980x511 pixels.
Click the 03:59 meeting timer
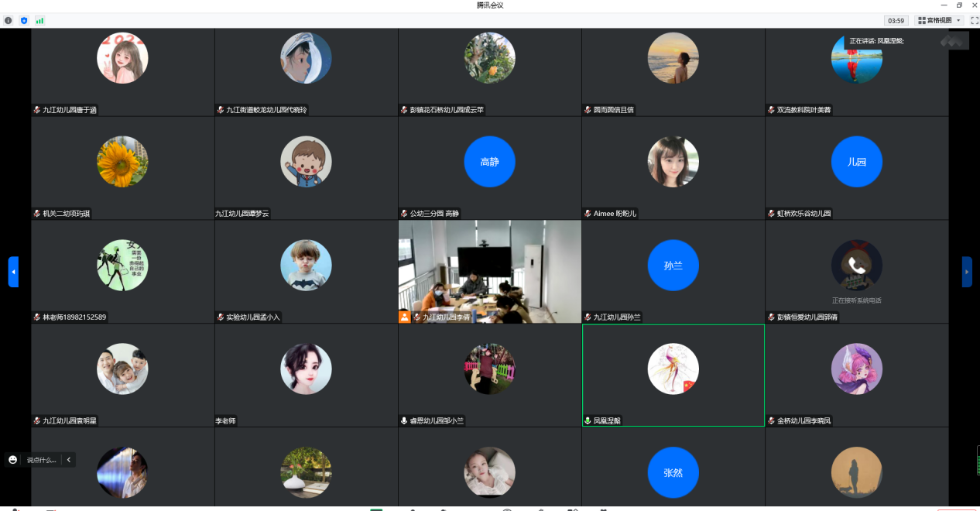click(896, 20)
